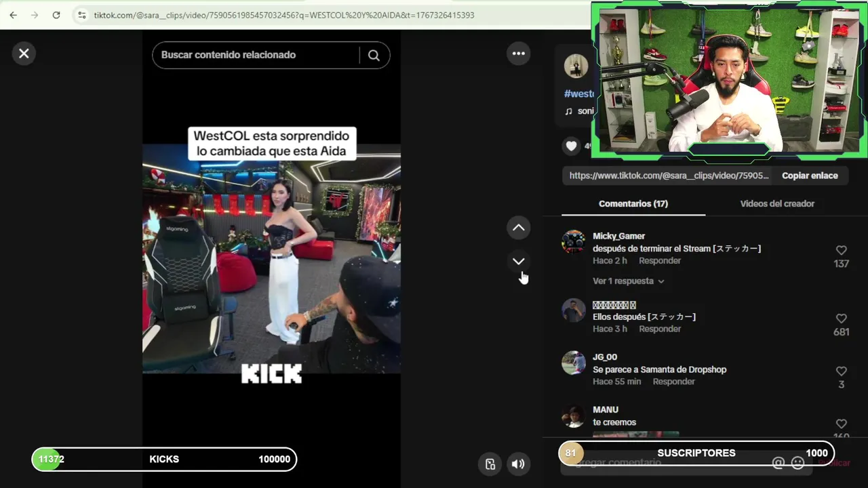Reply to Micky_Gamer's comment
868x488 pixels.
(x=660, y=261)
